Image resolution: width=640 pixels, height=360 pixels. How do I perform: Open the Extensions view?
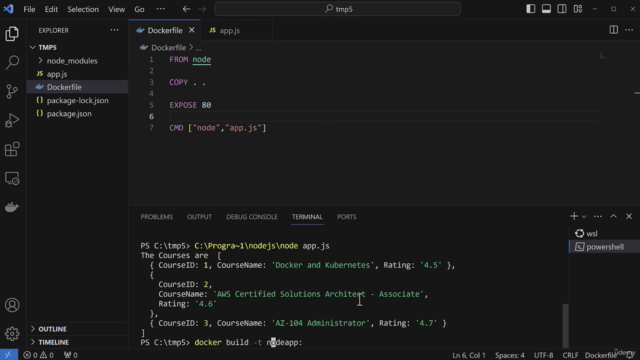pos(12,149)
